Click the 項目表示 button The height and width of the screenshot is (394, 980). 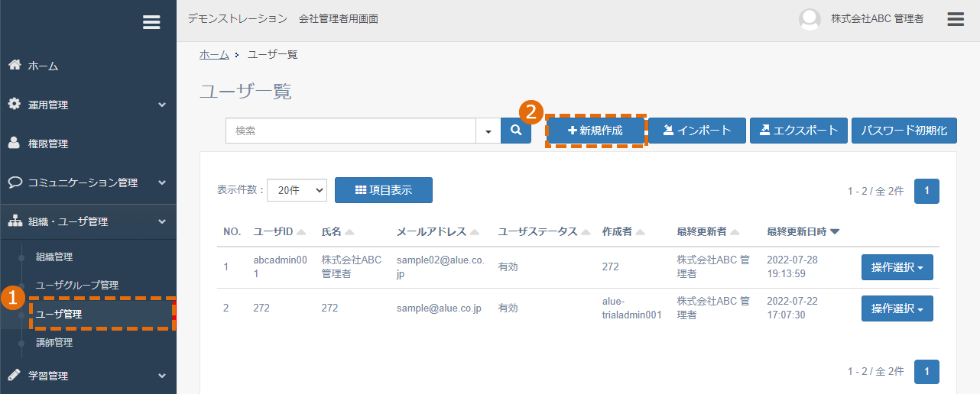point(384,190)
